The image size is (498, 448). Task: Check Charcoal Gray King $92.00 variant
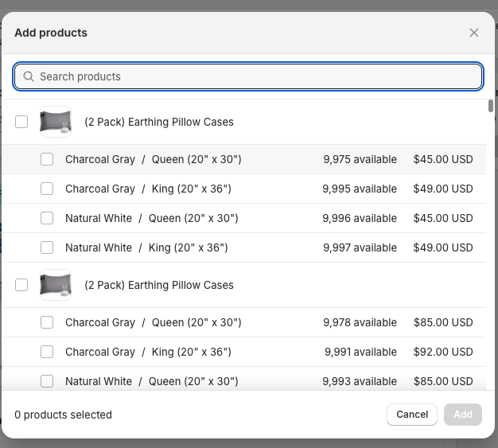pyautogui.click(x=47, y=352)
